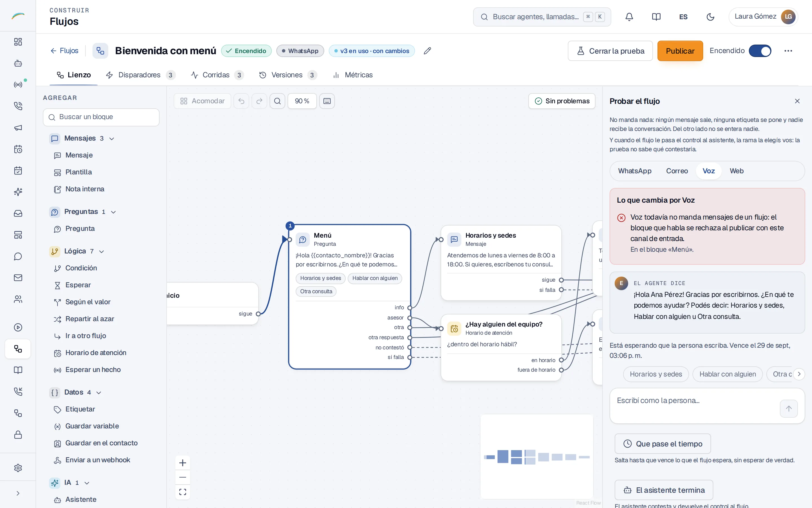Zoom out with the minus button
This screenshot has height=508, width=812.
click(182, 478)
